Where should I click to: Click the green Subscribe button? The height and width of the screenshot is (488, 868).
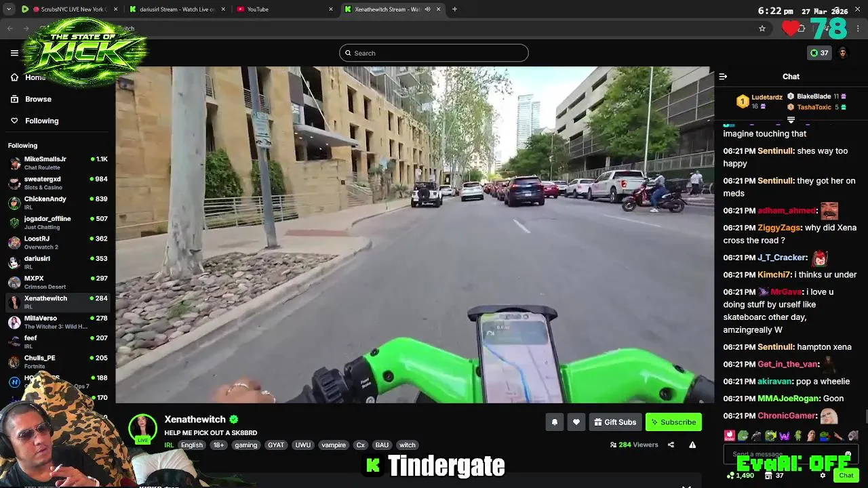673,422
